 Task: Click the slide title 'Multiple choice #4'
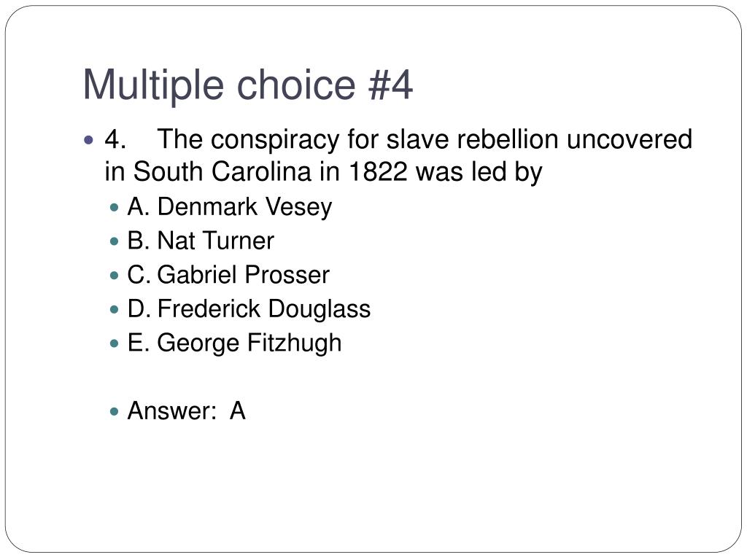(248, 85)
